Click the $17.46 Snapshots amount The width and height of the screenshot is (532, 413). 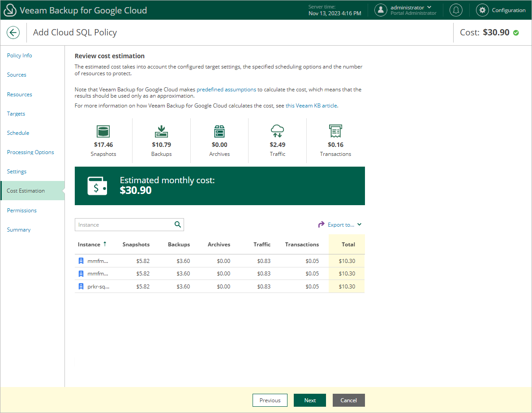click(103, 145)
